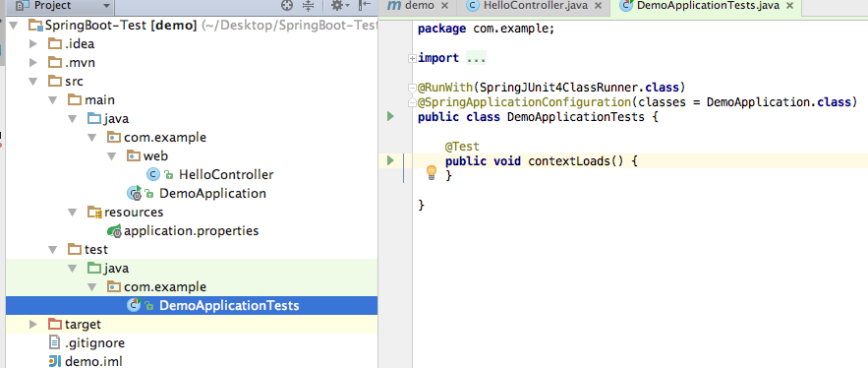This screenshot has width=868, height=368.
Task: Fold the @RunWith annotation block
Action: tap(411, 88)
